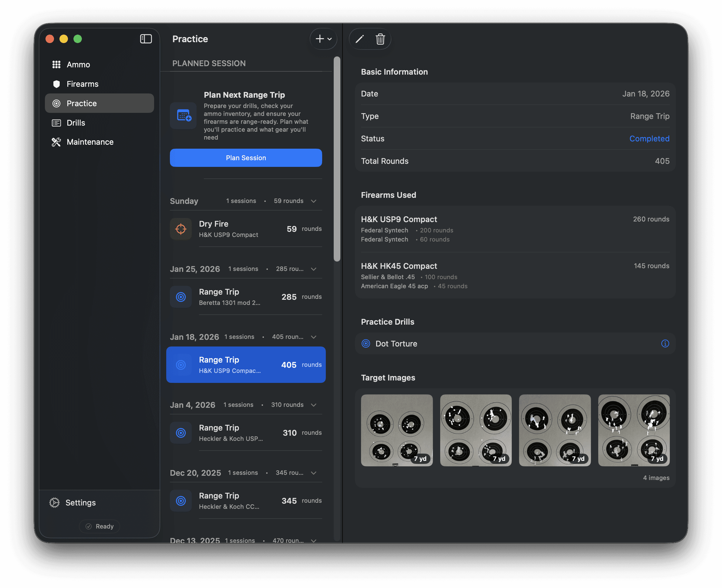Click the Settings gear icon
This screenshot has width=722, height=588.
tap(54, 502)
